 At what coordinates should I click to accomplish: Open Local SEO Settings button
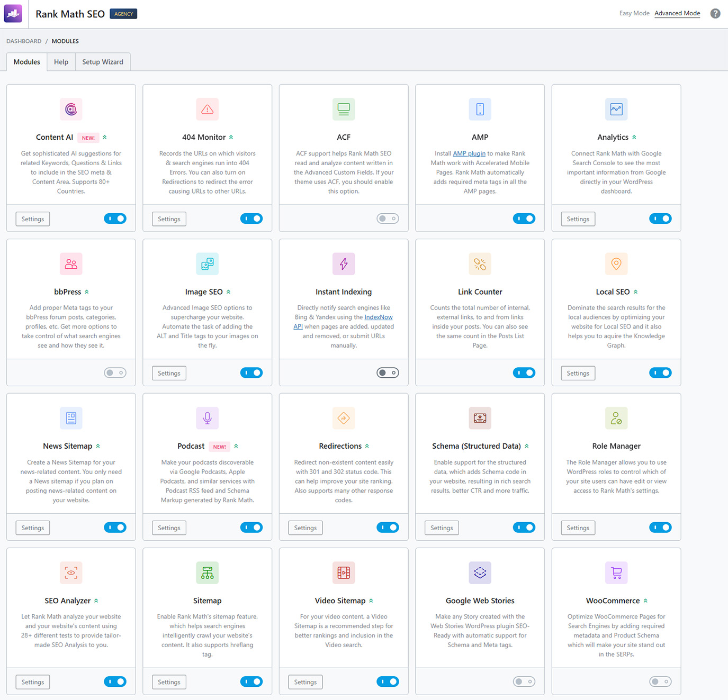(578, 374)
